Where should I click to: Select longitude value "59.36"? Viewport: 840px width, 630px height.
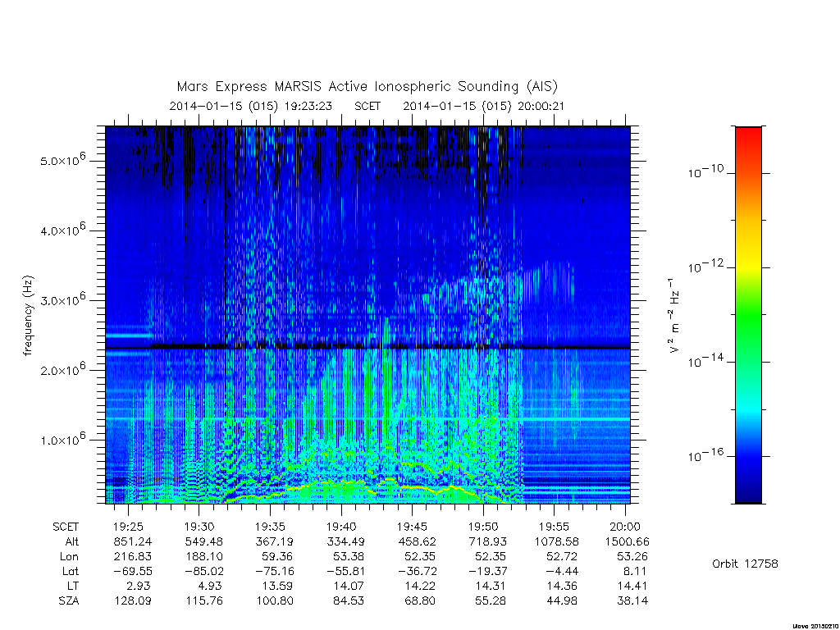(x=278, y=557)
